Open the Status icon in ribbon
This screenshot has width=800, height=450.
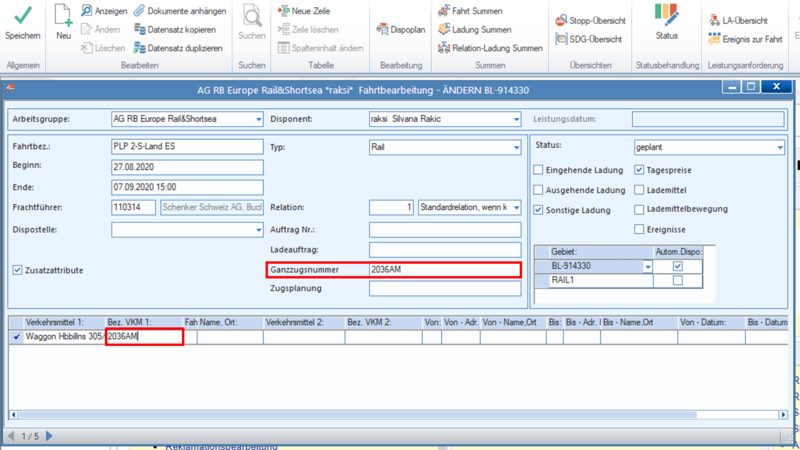(x=666, y=15)
